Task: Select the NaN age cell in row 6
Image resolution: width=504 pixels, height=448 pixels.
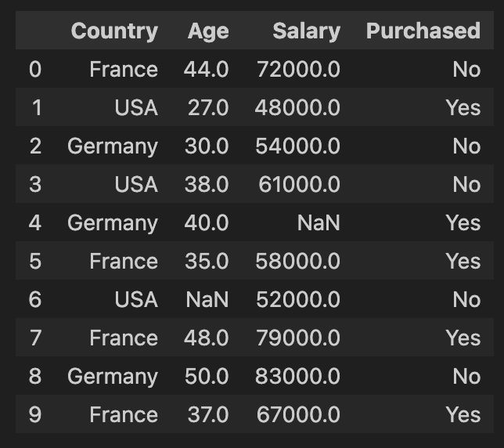Action: click(x=207, y=299)
